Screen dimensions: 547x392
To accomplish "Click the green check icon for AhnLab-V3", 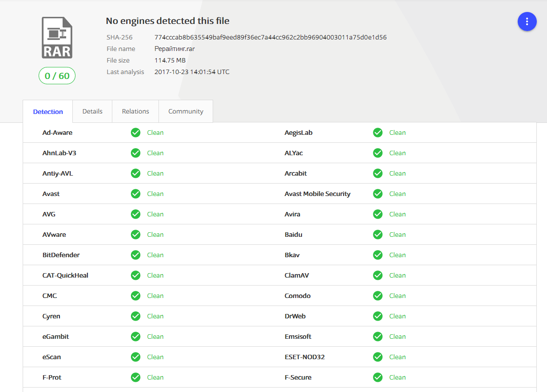I will click(x=136, y=153).
